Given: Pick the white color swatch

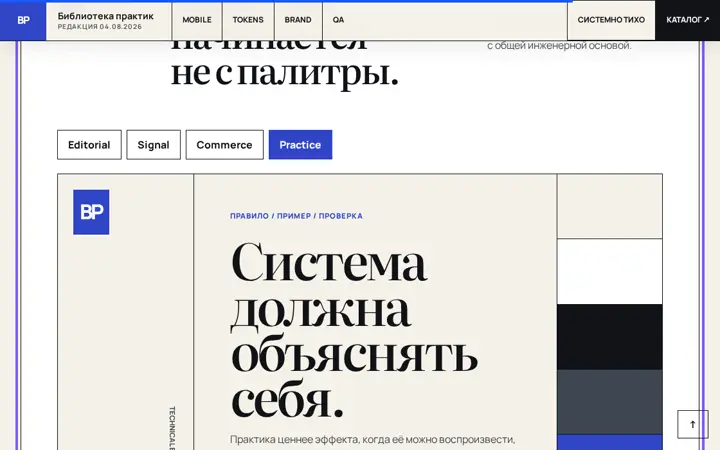Looking at the screenshot, I should pyautogui.click(x=610, y=271).
